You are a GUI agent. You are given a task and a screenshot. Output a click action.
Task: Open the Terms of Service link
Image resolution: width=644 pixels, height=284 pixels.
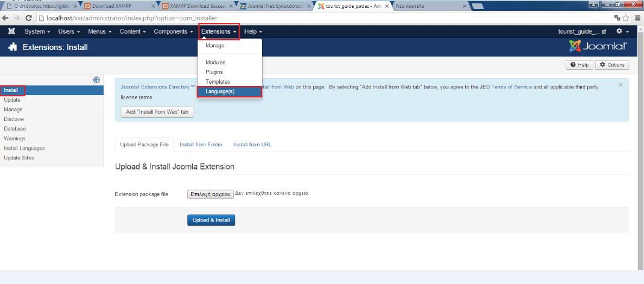point(511,87)
